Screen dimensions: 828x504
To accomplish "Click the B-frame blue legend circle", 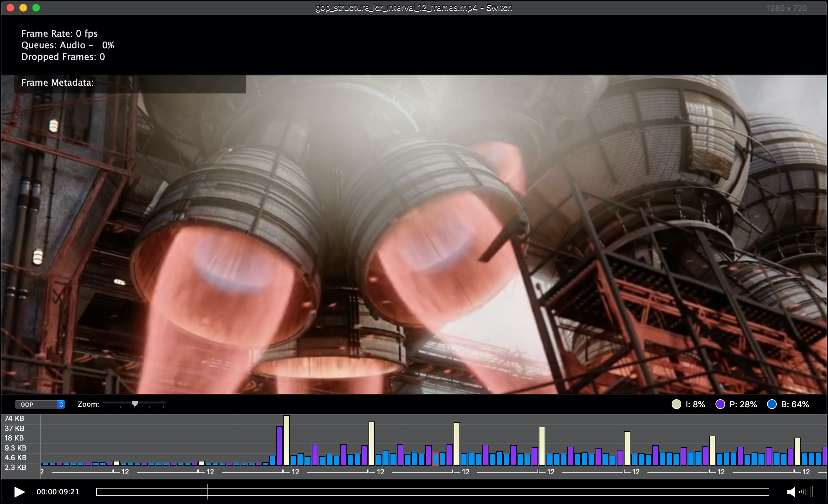I will click(x=772, y=404).
